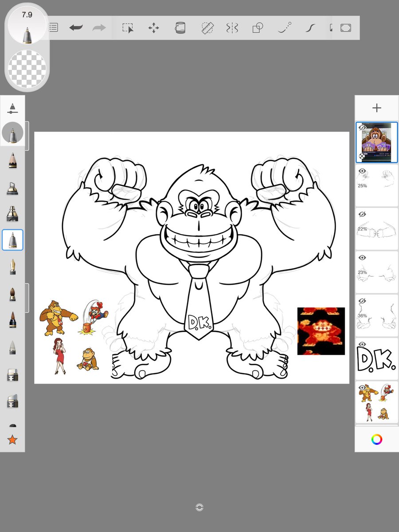Select the black Inking brush pen
The image size is (399, 532).
[x=12, y=320]
